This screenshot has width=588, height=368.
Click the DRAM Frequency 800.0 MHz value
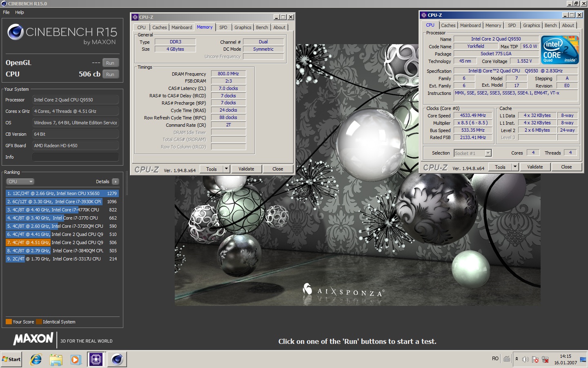(228, 74)
